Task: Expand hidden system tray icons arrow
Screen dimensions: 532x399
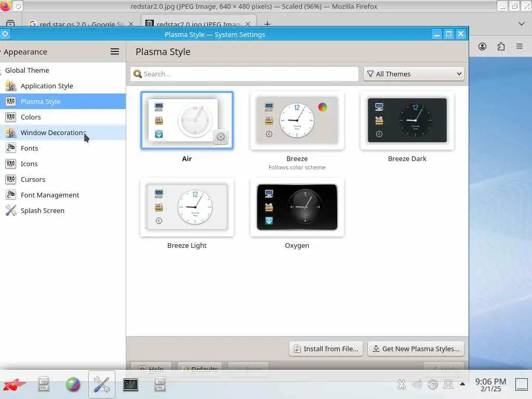Action: pos(462,384)
